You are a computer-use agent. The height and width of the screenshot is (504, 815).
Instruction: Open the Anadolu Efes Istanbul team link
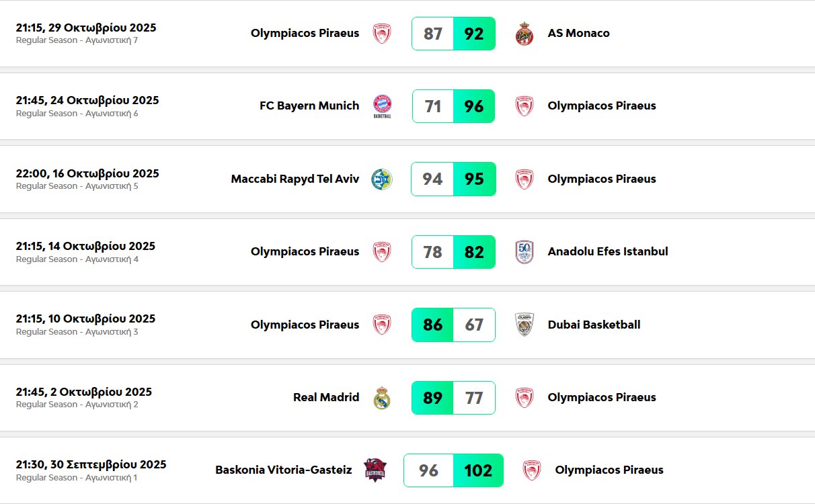point(608,252)
